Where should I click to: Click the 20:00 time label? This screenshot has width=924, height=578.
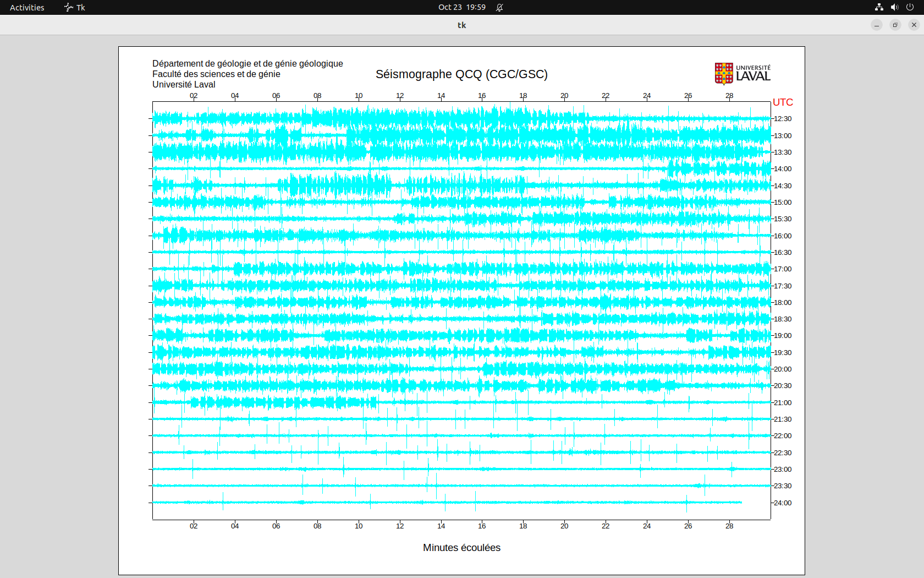[783, 369]
